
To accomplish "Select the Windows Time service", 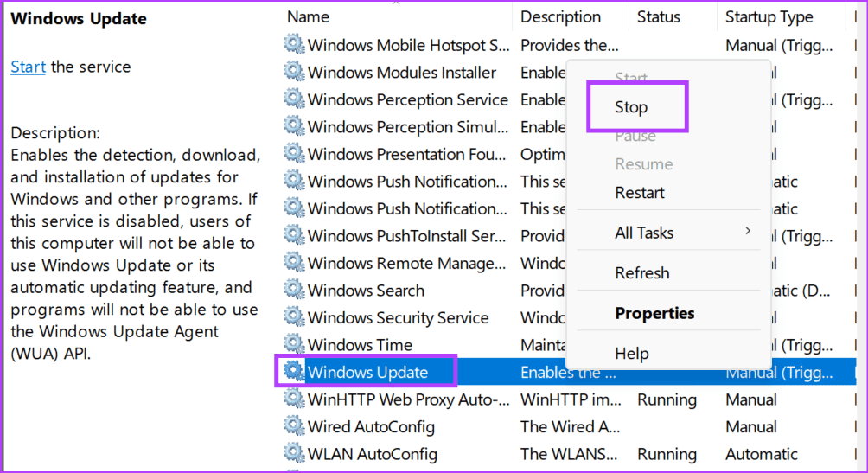I will tap(360, 344).
